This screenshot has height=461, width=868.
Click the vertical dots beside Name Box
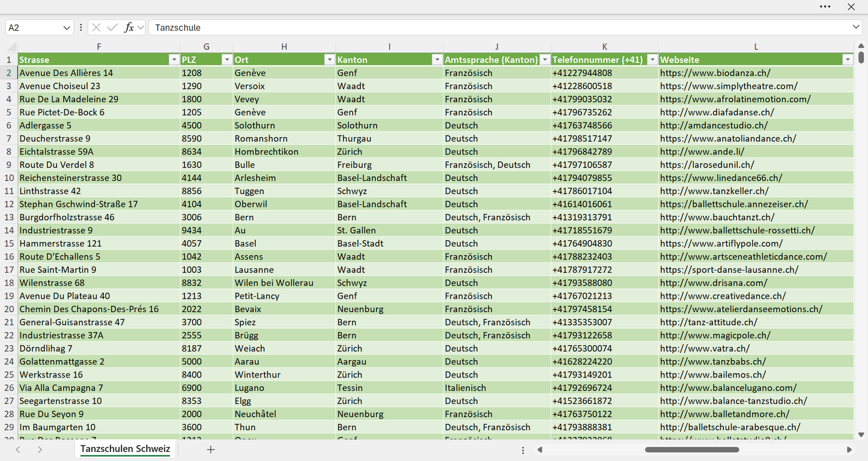[x=80, y=28]
